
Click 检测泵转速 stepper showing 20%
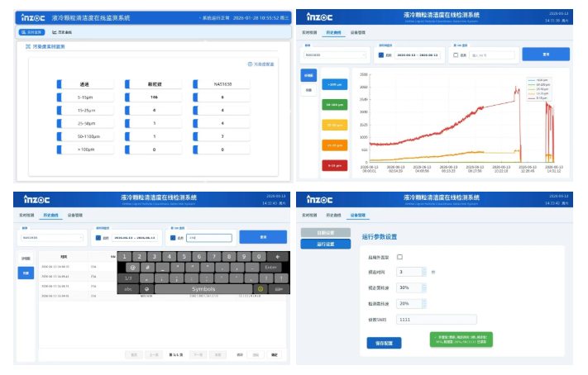(x=411, y=303)
